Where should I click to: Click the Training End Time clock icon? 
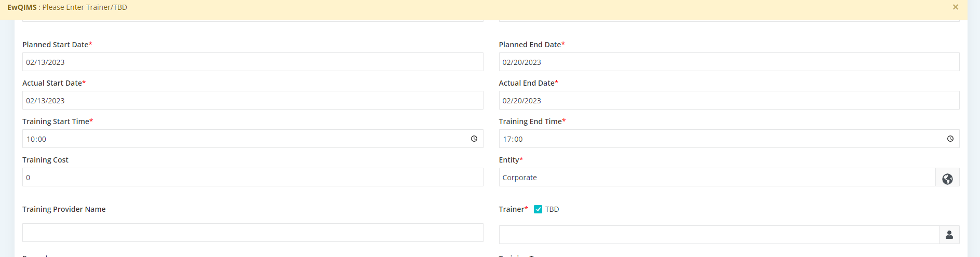(950, 139)
